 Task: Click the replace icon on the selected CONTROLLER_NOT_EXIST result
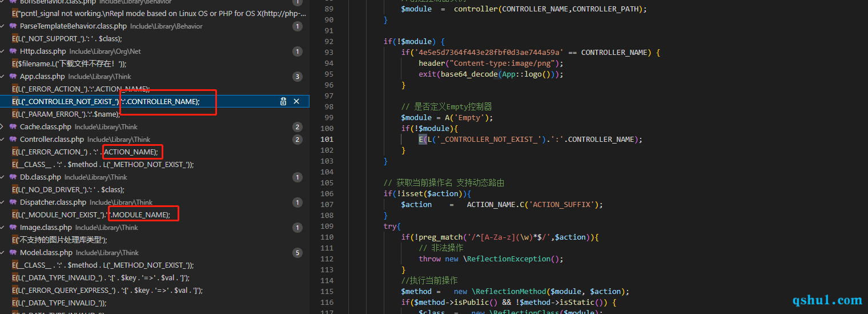point(283,101)
